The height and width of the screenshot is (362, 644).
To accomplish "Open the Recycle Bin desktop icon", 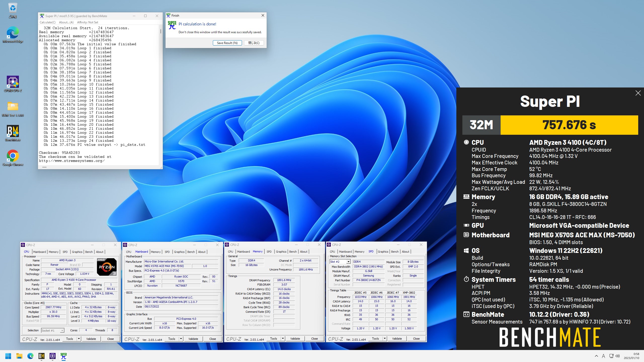I will click(x=13, y=10).
